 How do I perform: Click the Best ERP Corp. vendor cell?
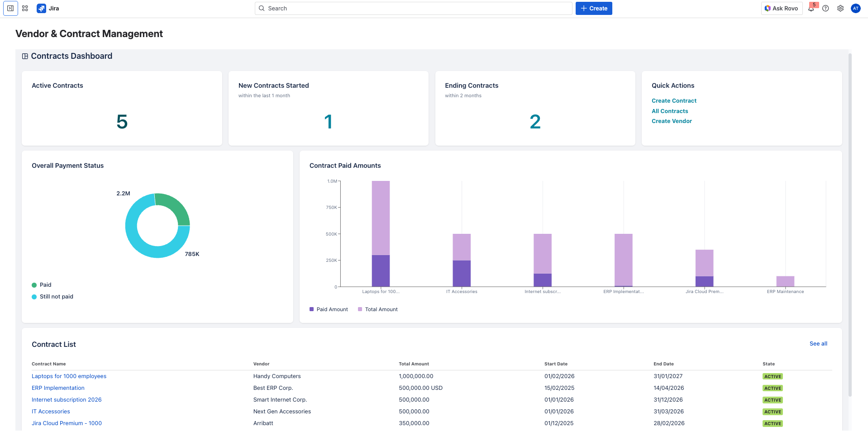point(273,388)
